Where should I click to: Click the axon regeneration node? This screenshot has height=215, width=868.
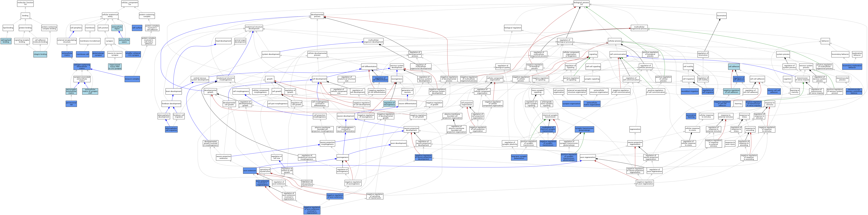tap(588, 157)
